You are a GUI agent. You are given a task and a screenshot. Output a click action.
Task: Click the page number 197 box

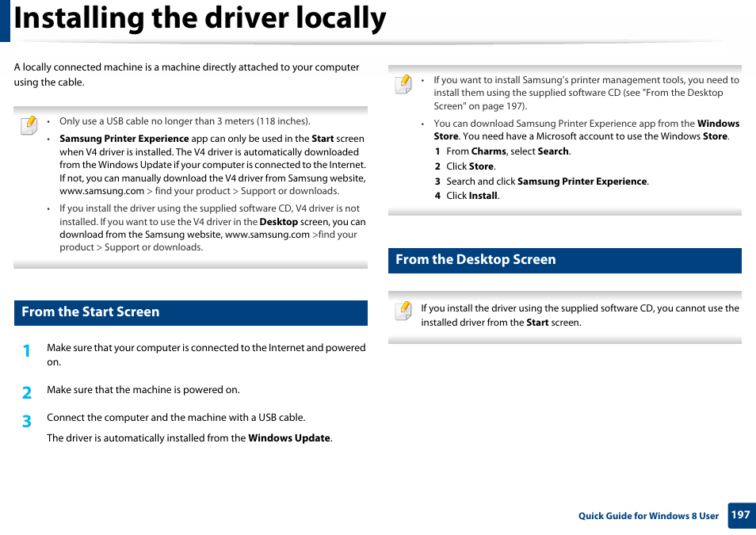(x=741, y=515)
